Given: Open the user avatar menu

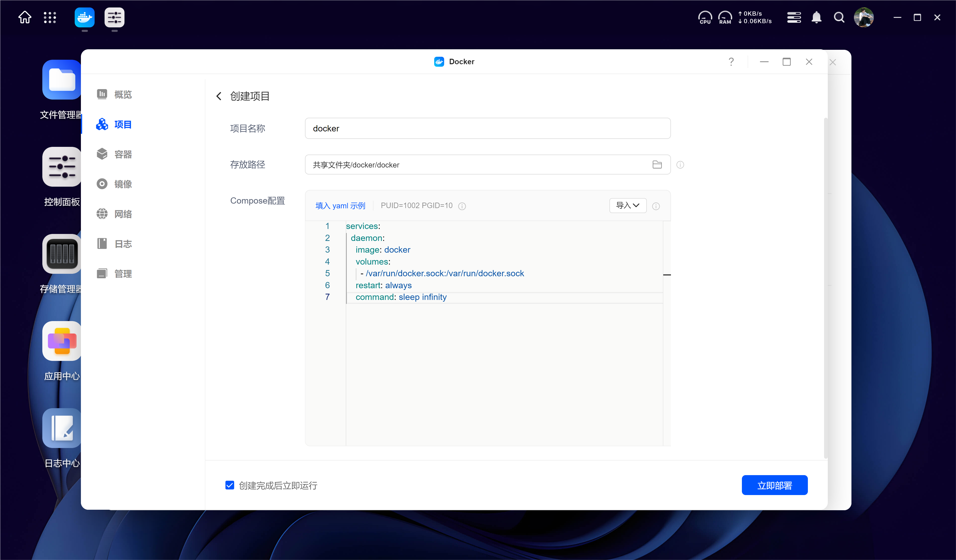Looking at the screenshot, I should point(864,17).
